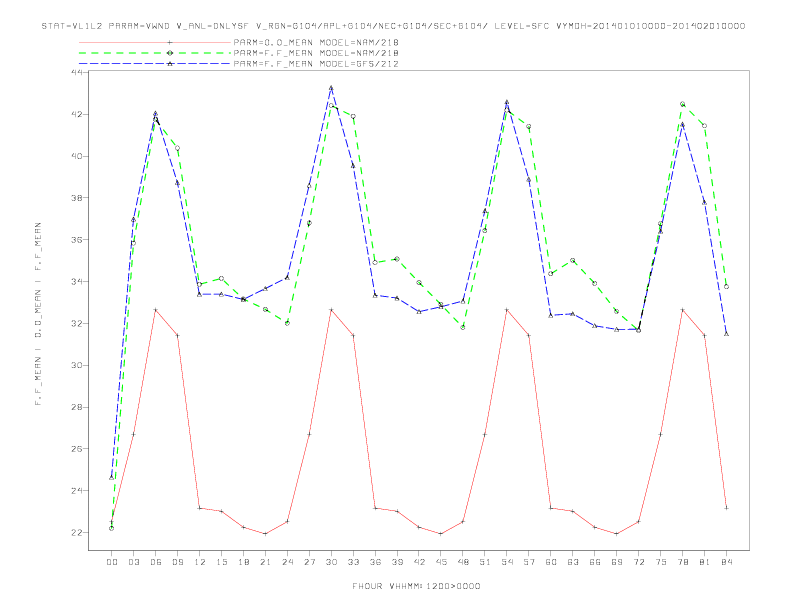Viewport: 792px width, 612px height.
Task: Click x-axis tick label 54
Action: click(507, 562)
